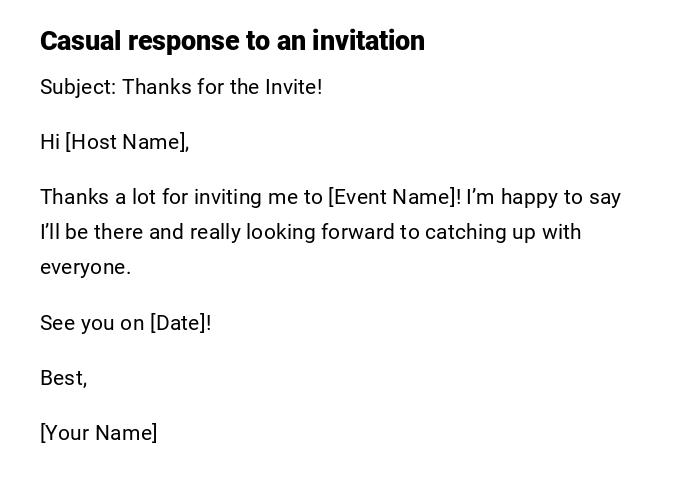
Task: Click the word "everyone." ending the paragraph
Action: [x=85, y=267]
